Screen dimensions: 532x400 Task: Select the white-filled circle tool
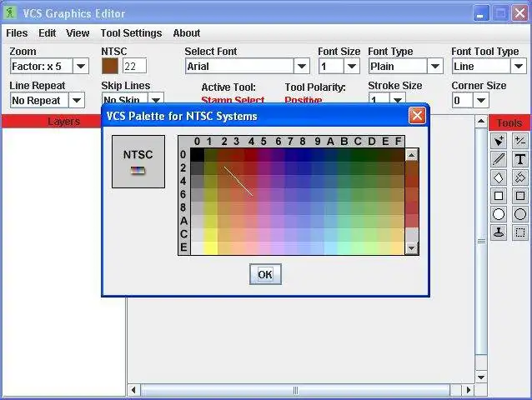tap(499, 214)
